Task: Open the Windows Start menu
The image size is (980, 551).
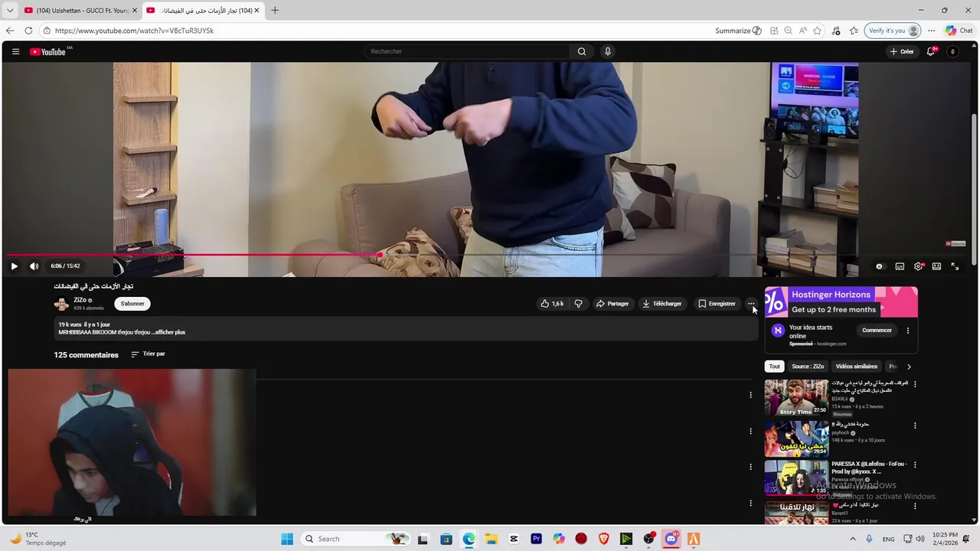Action: pos(287,539)
